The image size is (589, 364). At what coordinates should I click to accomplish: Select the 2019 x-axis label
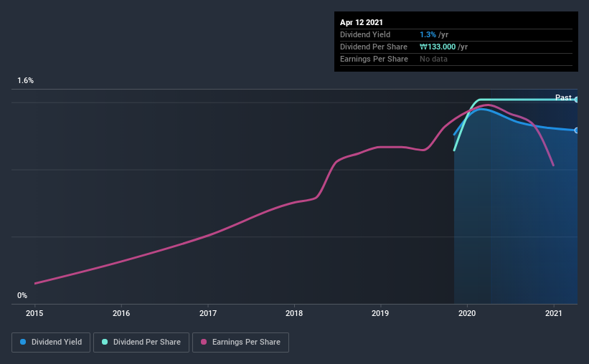(380, 313)
